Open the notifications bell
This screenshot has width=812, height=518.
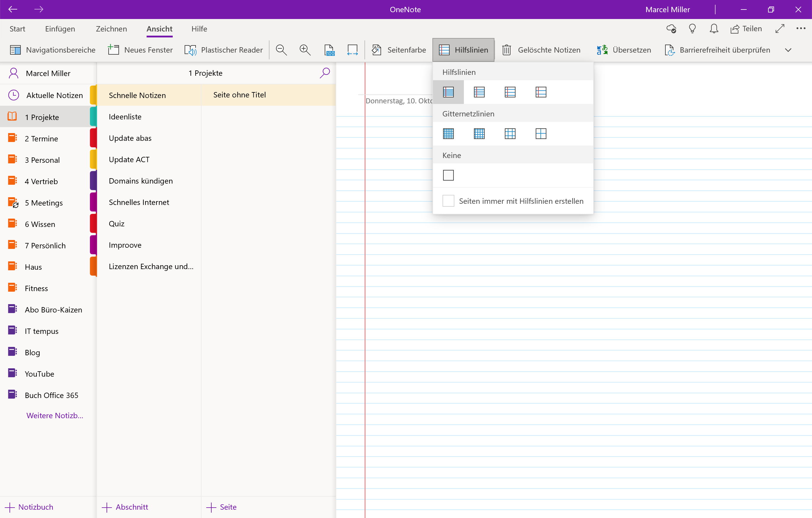pos(714,29)
